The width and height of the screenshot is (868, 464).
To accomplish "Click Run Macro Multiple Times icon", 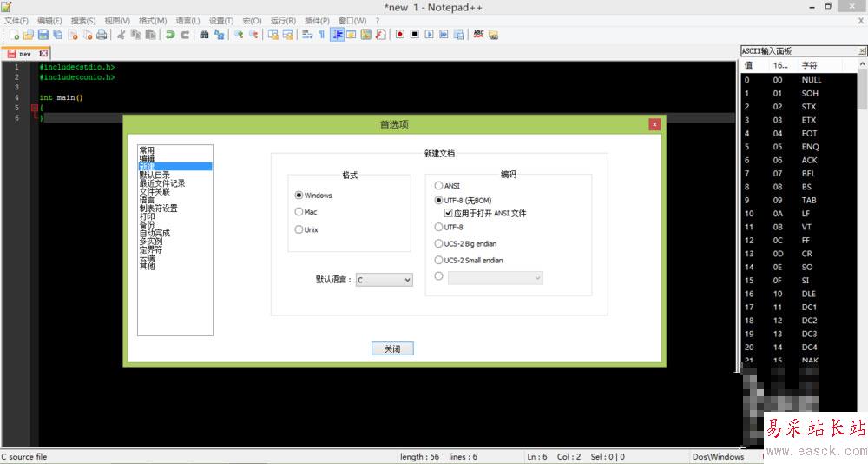I will 444,35.
